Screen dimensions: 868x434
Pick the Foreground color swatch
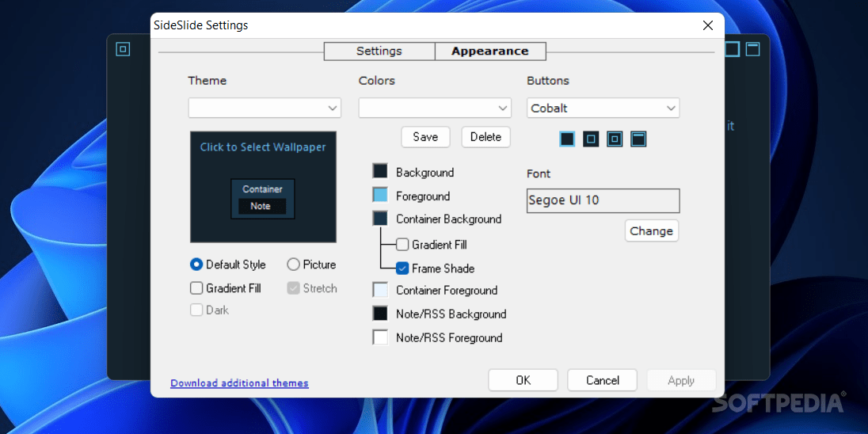coord(380,195)
